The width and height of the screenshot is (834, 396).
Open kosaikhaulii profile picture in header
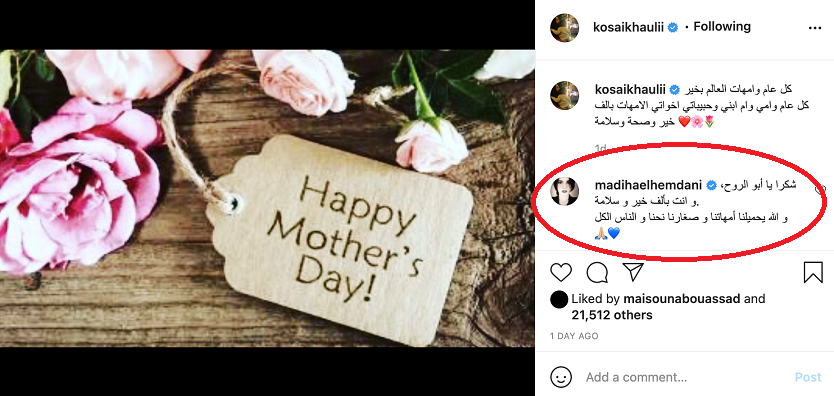click(x=564, y=28)
